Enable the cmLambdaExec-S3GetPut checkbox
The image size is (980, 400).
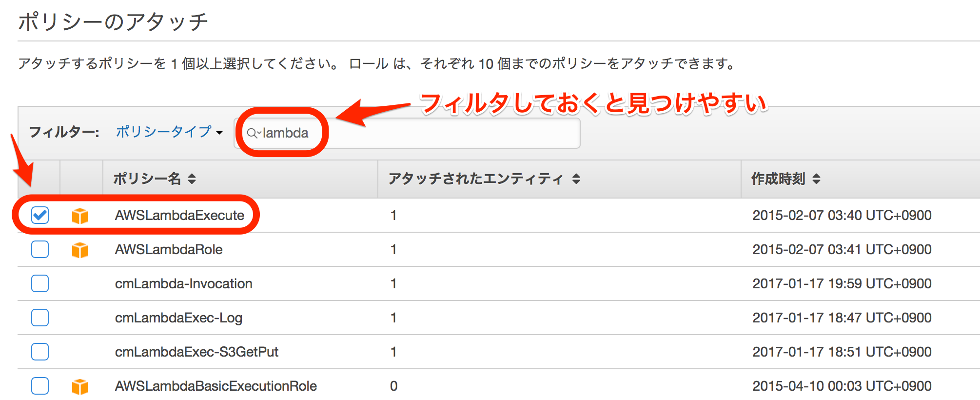pyautogui.click(x=40, y=352)
